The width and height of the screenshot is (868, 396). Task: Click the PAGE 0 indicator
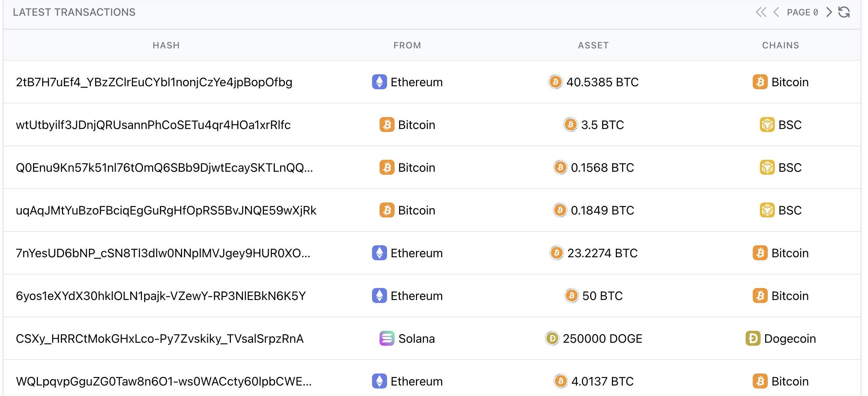802,12
